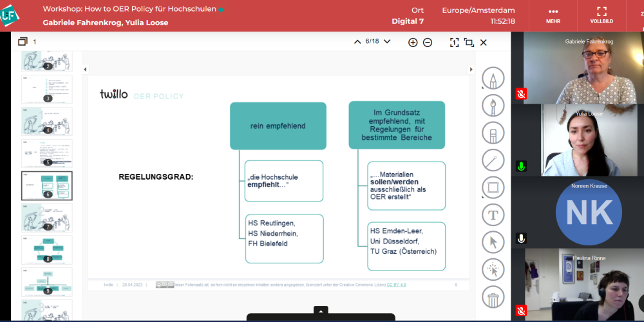Open slide 5 thumbnail

[47, 153]
